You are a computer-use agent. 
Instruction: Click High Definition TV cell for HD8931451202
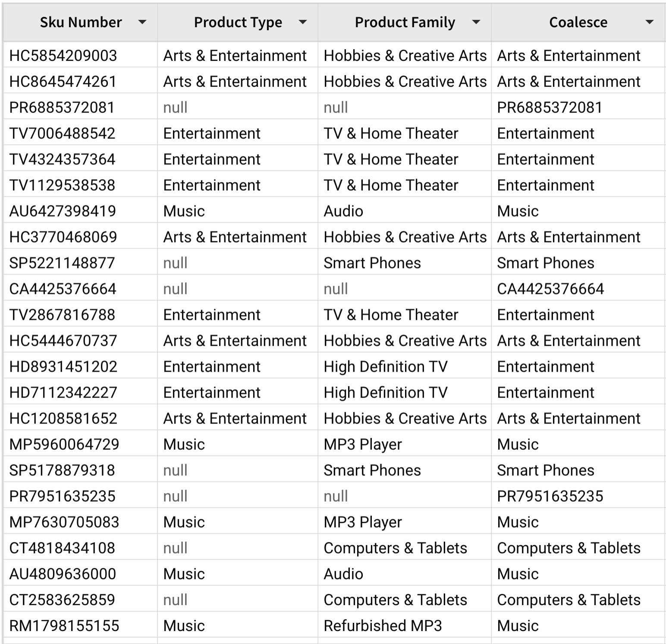[386, 366]
